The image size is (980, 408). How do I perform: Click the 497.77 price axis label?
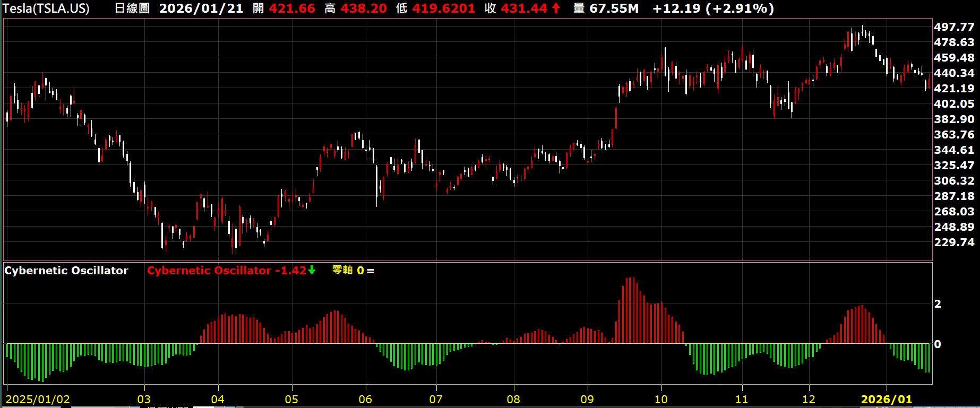point(954,27)
